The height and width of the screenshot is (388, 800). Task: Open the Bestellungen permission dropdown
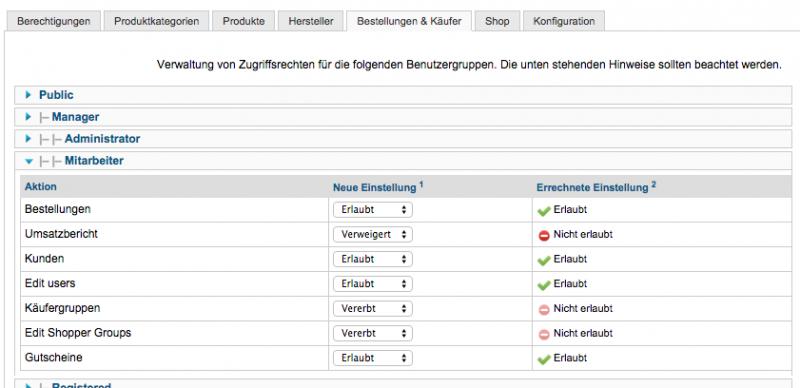click(372, 210)
